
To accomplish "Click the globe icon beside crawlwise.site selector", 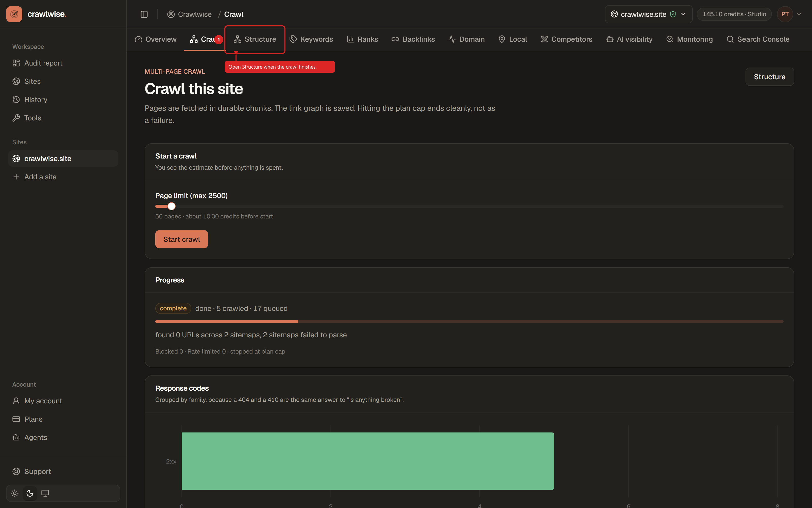I will click(x=614, y=14).
